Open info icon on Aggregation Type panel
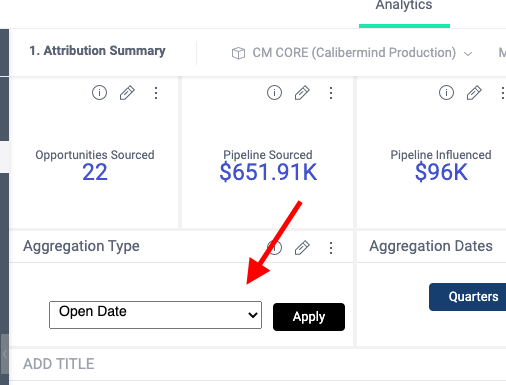The image size is (506, 385). point(274,248)
